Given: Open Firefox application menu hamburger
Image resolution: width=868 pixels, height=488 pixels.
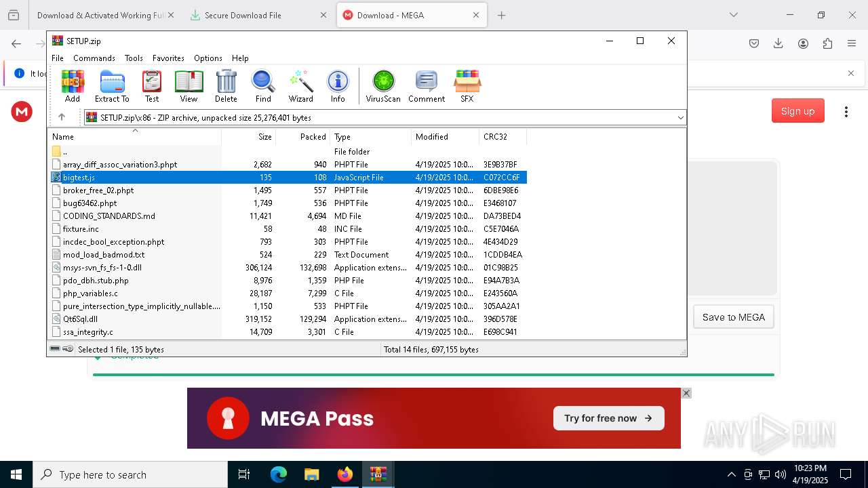Looking at the screenshot, I should point(852,43).
